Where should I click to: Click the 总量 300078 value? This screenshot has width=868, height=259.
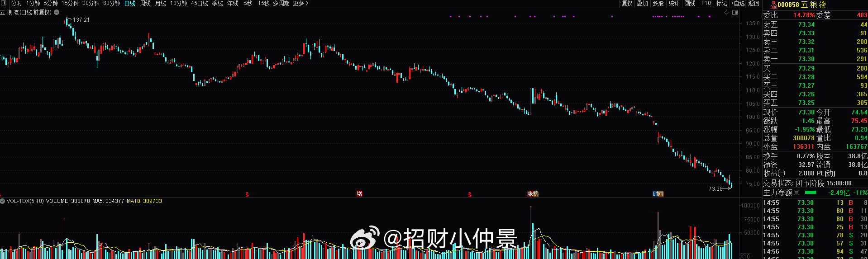click(804, 138)
